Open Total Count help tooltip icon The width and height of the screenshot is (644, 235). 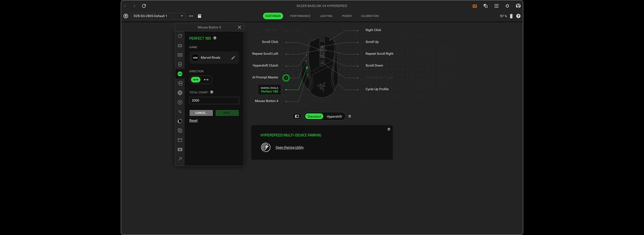(211, 92)
